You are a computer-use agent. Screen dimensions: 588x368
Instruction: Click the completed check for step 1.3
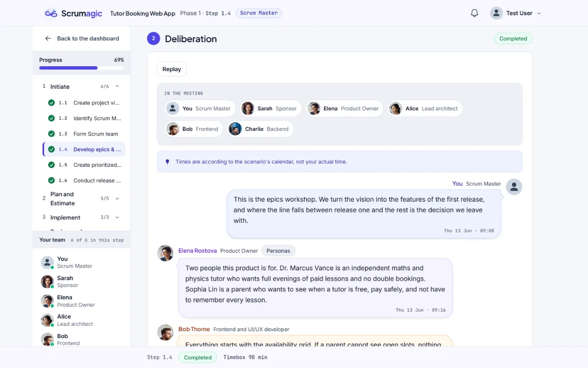pyautogui.click(x=51, y=134)
